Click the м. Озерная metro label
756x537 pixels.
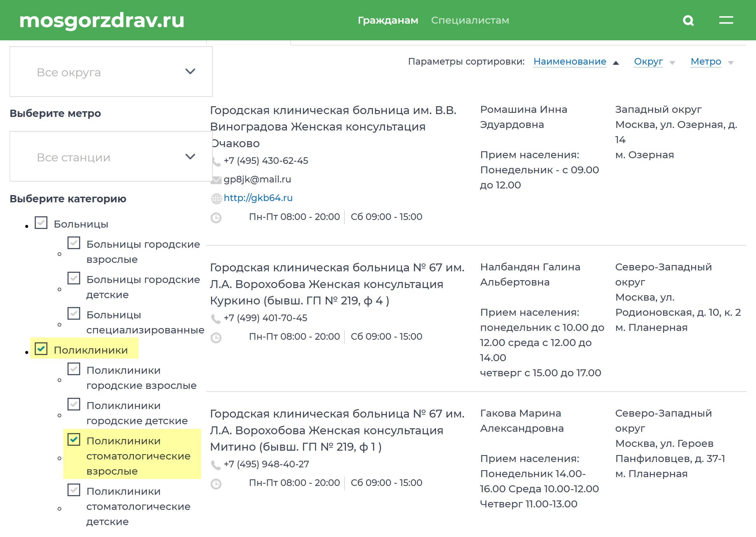coord(644,155)
